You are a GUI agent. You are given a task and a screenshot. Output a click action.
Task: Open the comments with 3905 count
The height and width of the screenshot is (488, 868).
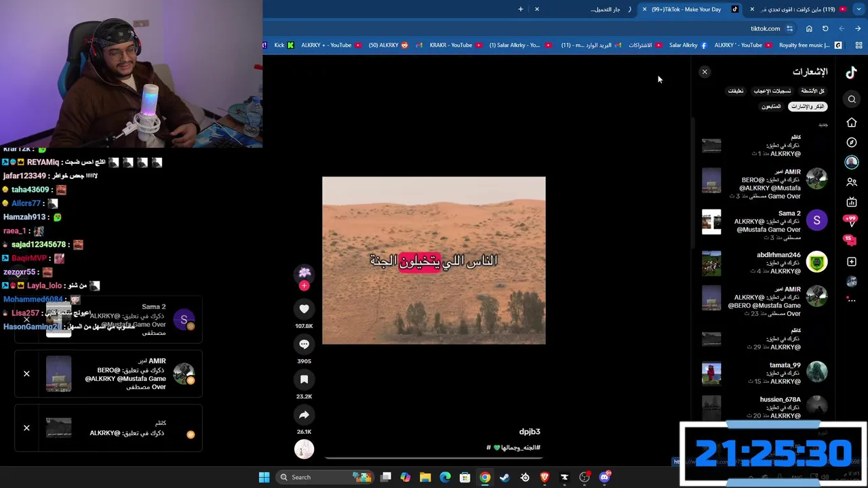click(x=304, y=344)
